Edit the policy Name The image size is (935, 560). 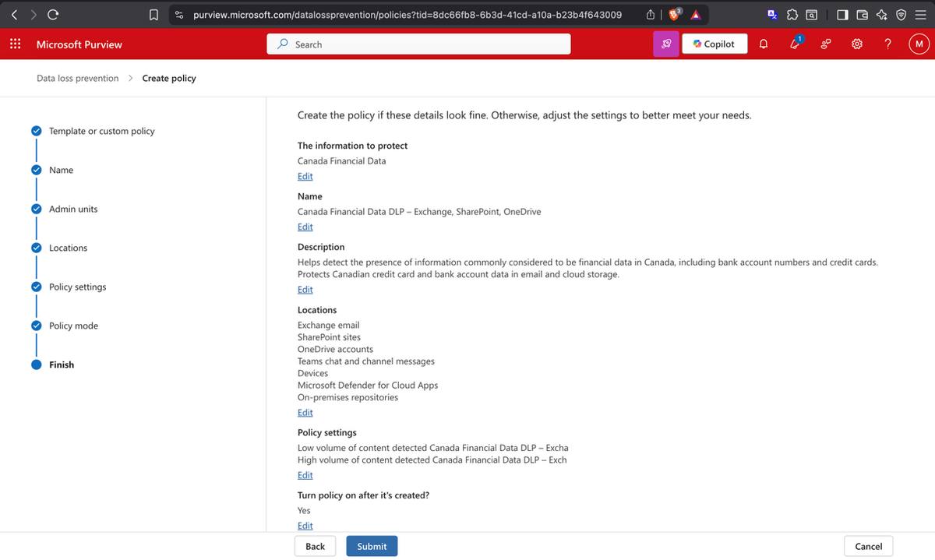coord(305,227)
